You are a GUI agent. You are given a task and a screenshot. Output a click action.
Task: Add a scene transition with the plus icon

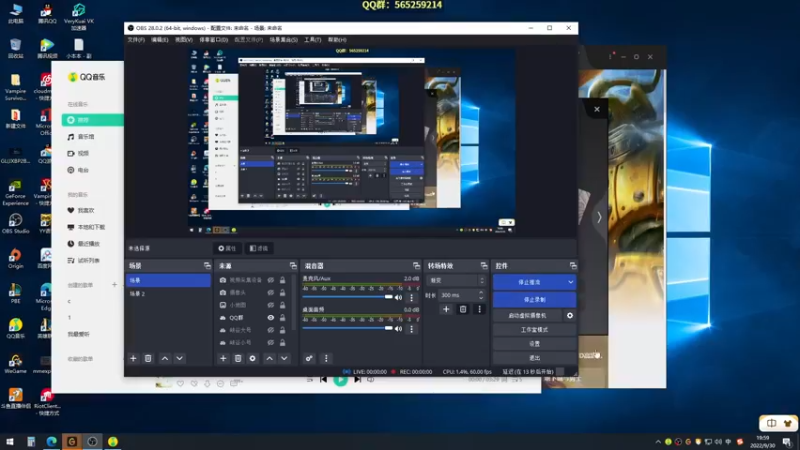(447, 310)
